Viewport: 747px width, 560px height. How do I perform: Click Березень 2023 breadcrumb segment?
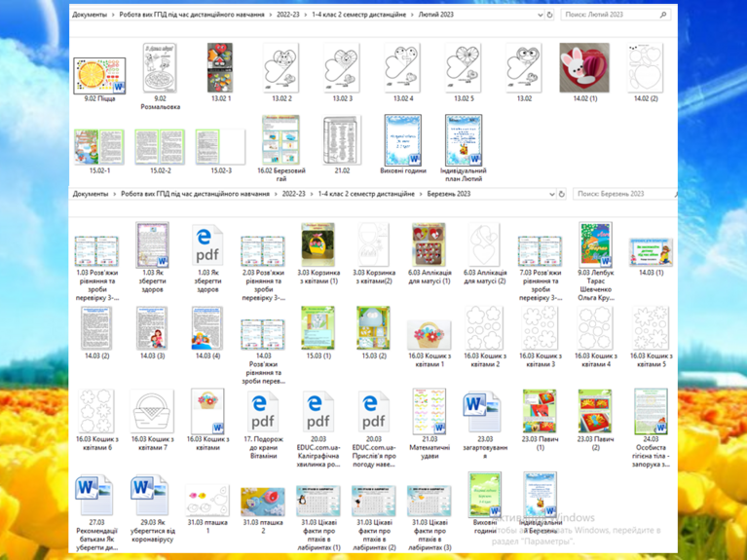point(449,194)
